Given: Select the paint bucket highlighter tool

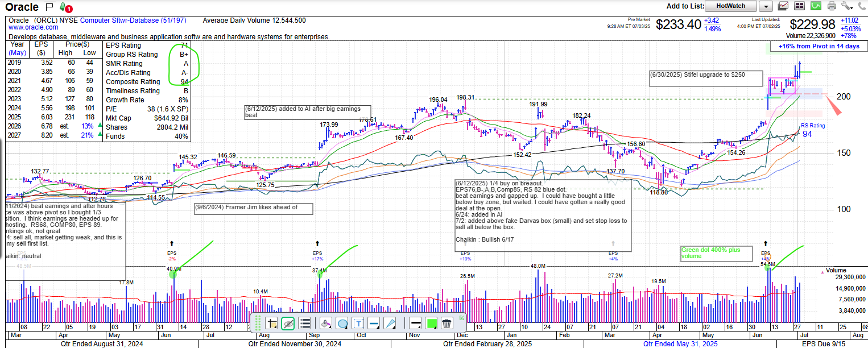Looking at the screenshot, I should [x=326, y=324].
